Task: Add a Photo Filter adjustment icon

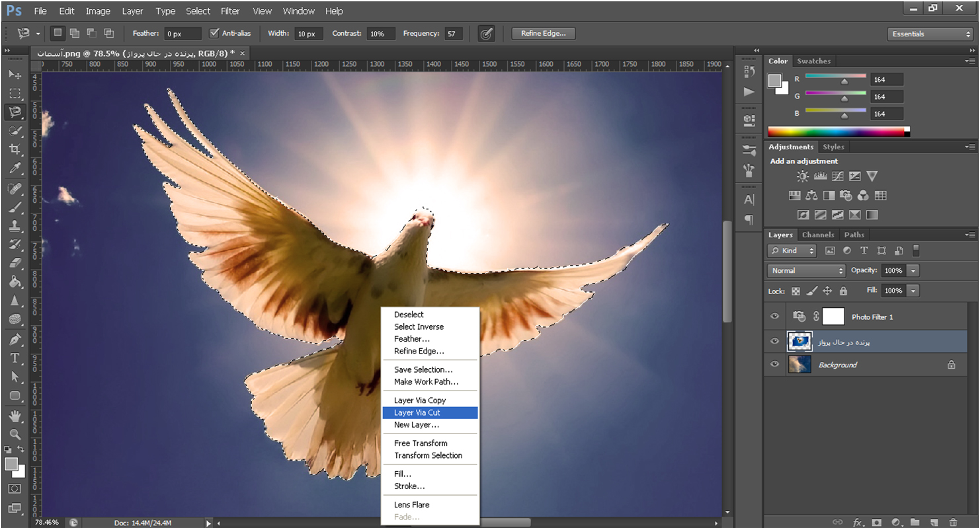Action: click(x=846, y=196)
